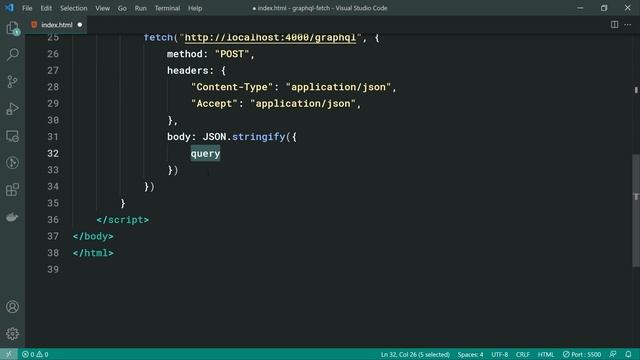Click the JSON object name on line 31
The height and width of the screenshot is (360, 640).
tap(214, 137)
